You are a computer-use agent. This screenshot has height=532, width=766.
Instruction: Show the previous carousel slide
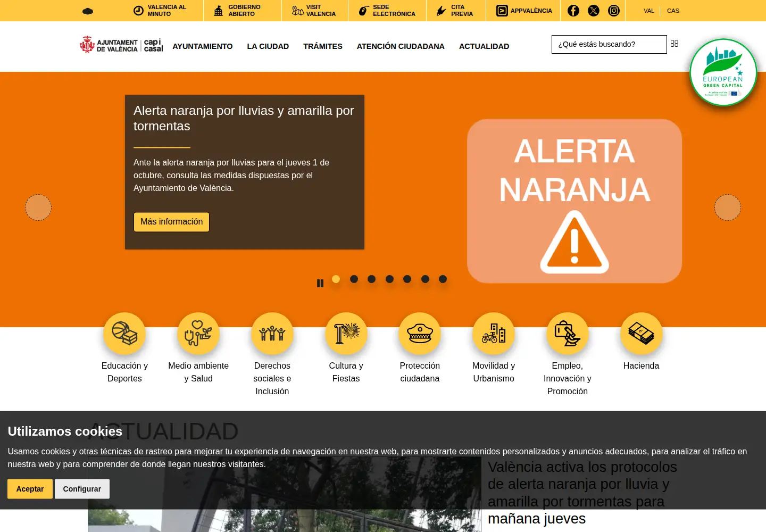pos(38,207)
